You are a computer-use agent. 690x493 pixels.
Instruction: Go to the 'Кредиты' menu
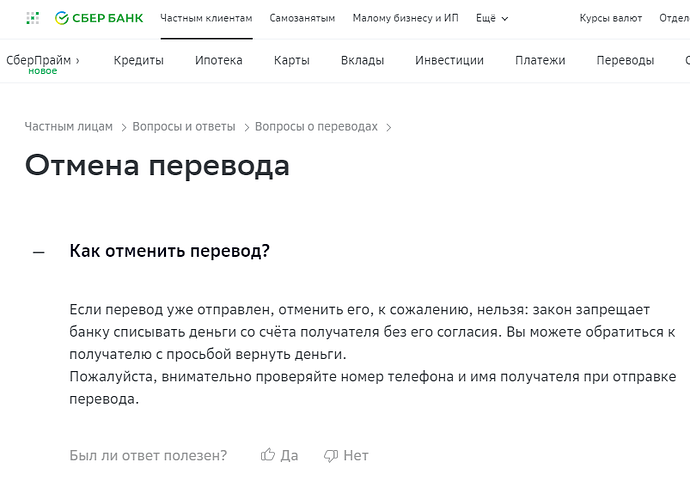(x=138, y=60)
